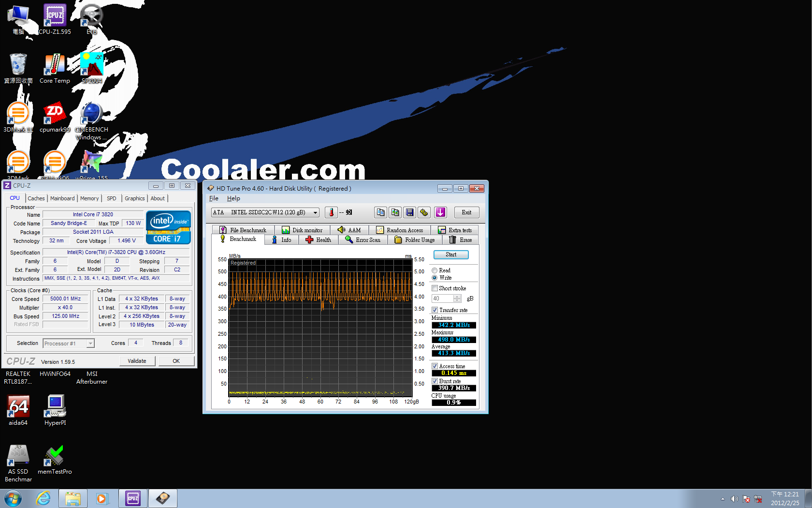This screenshot has width=812, height=508.
Task: Open HWiNFO64 desktop shortcut
Action: click(x=55, y=374)
